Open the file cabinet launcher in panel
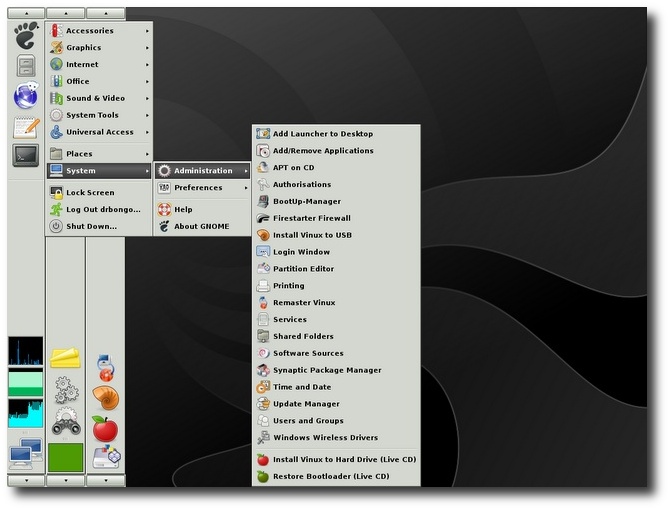 (x=26, y=66)
